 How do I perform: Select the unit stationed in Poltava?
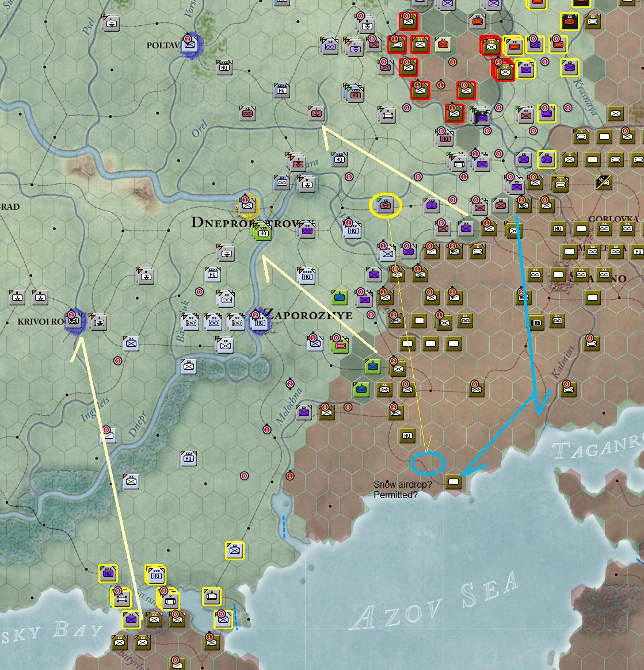click(x=190, y=44)
